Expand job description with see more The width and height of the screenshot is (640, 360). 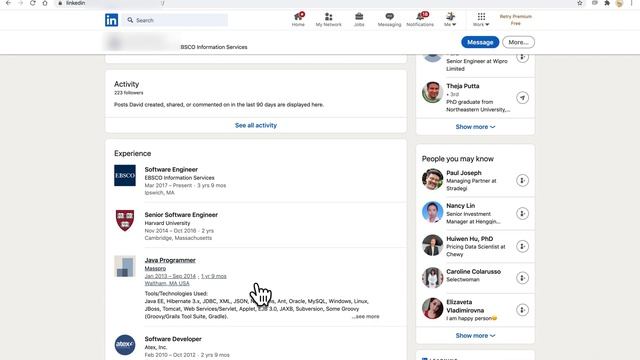[x=366, y=316]
